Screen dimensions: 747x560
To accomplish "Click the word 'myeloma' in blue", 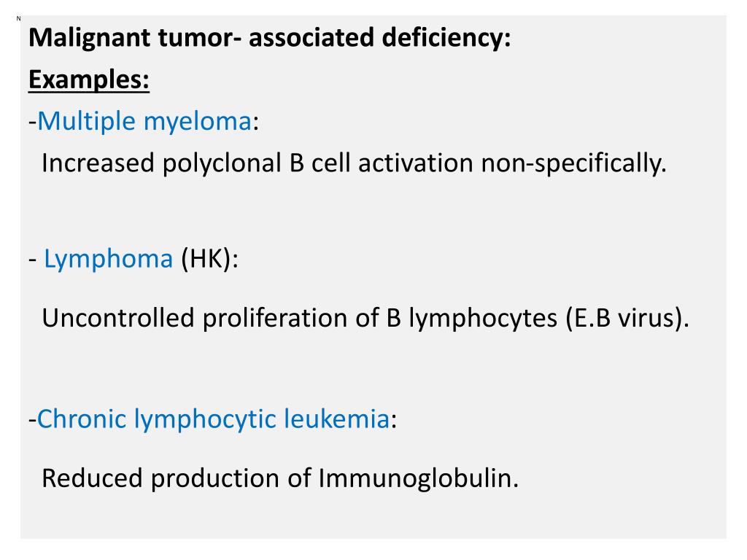I will [197, 122].
